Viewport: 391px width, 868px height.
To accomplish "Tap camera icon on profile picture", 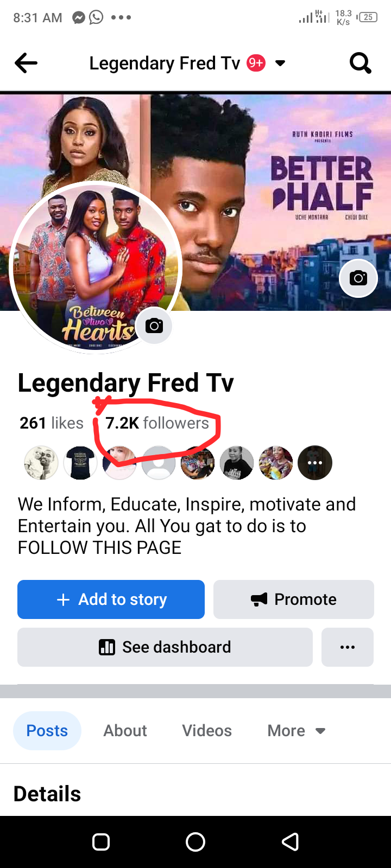I will (x=154, y=325).
